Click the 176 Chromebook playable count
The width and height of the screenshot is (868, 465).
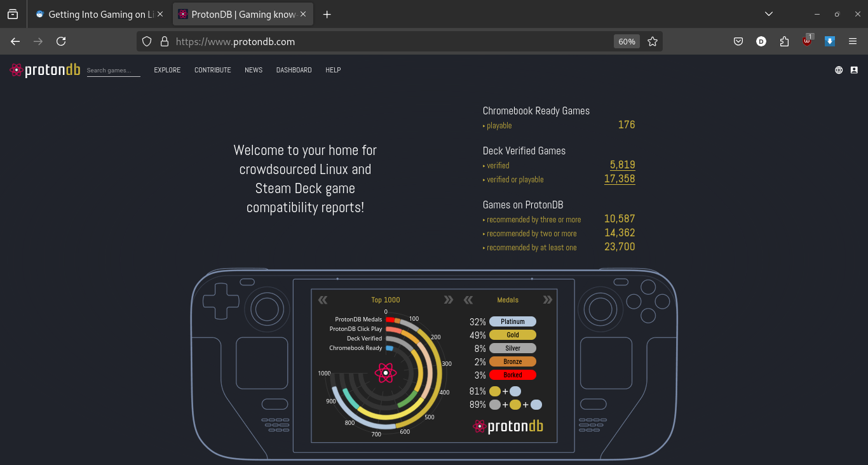pyautogui.click(x=627, y=125)
